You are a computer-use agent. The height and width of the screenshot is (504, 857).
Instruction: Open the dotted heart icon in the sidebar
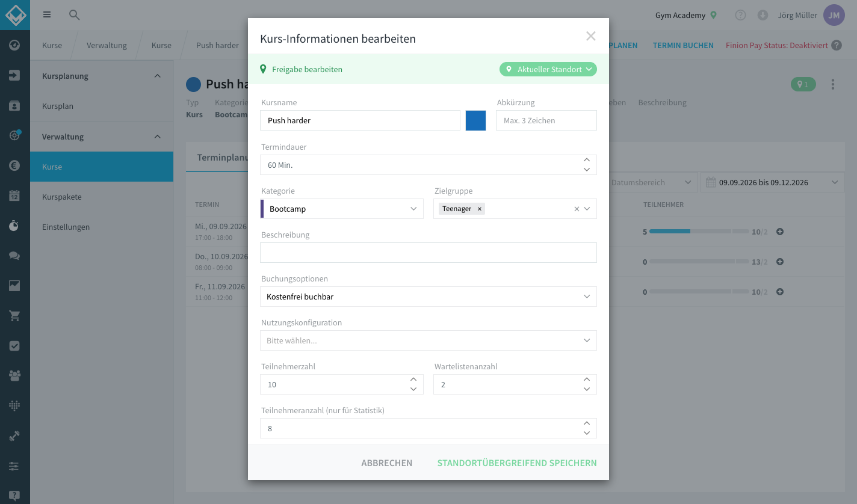click(15, 406)
